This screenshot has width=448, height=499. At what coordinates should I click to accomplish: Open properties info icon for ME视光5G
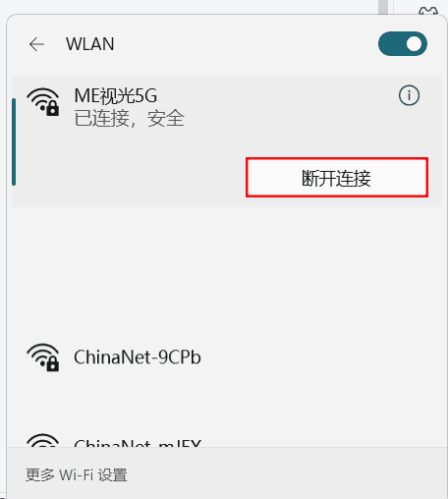point(409,95)
